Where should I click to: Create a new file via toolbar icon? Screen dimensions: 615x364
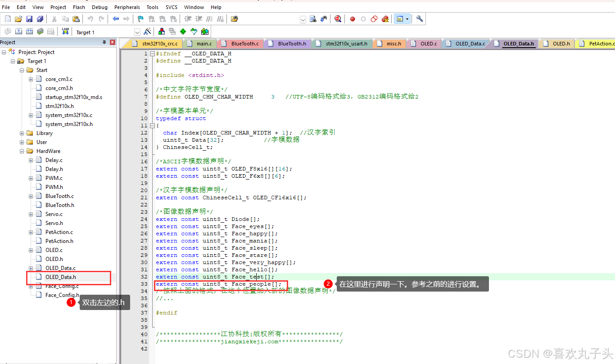8,19
